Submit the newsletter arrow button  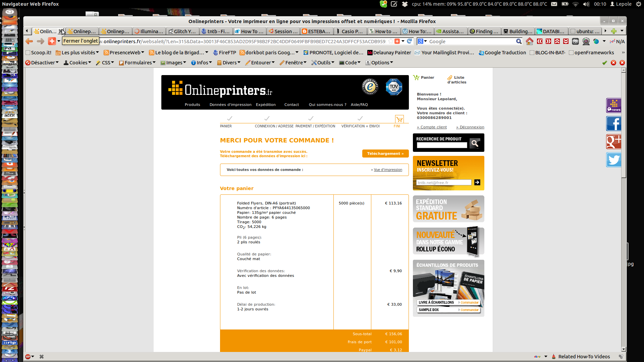pyautogui.click(x=477, y=182)
